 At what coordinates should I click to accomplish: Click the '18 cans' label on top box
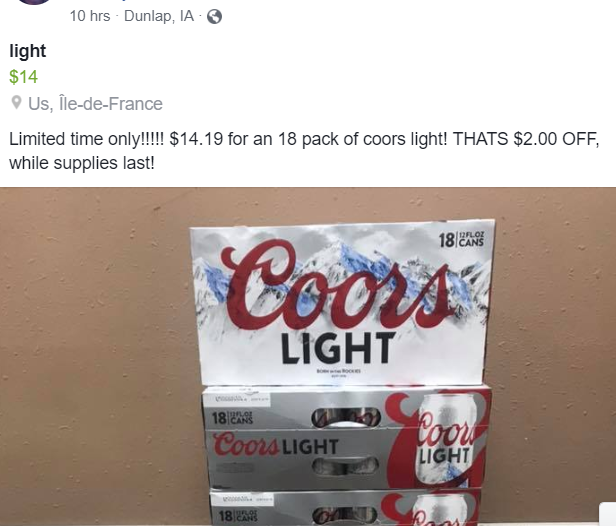[x=461, y=239]
